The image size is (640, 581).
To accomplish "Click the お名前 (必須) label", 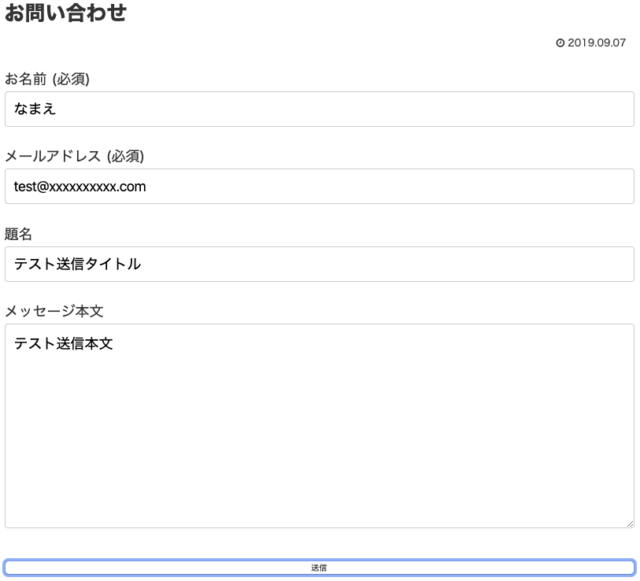I will (47, 79).
